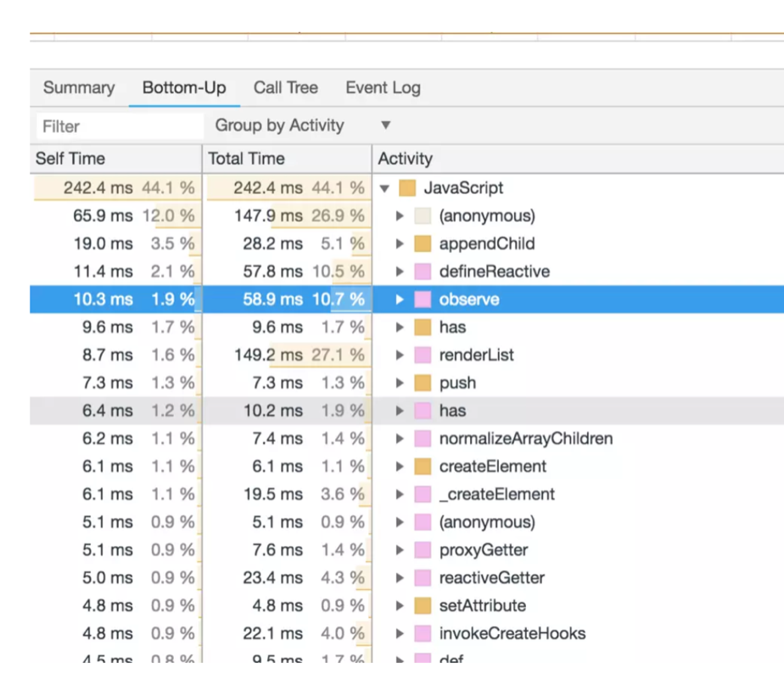This screenshot has height=679, width=784.
Task: Click the 11.4 ms Self Time cell
Action: point(116,272)
